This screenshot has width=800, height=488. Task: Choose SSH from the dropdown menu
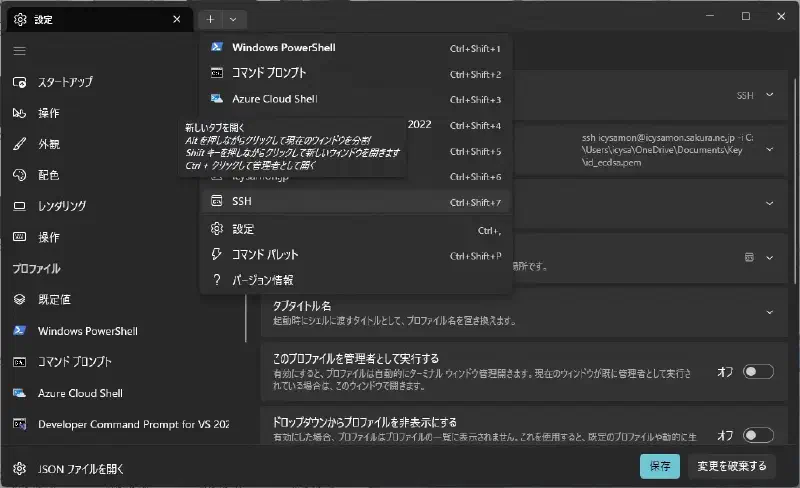click(x=356, y=202)
